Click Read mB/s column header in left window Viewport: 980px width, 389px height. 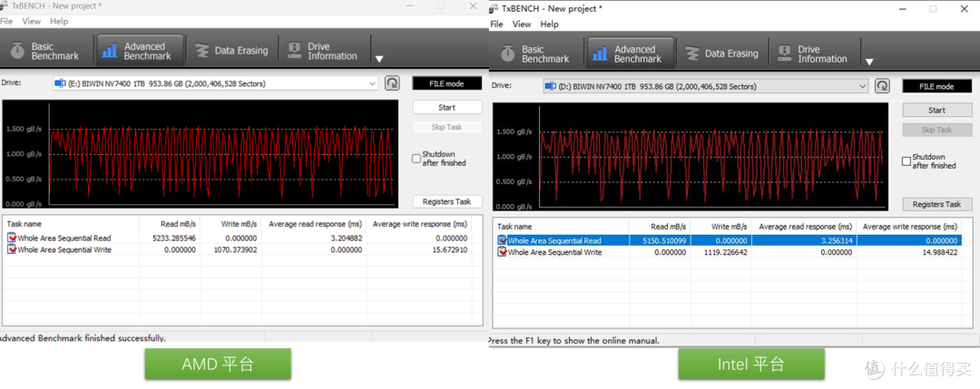pyautogui.click(x=170, y=224)
